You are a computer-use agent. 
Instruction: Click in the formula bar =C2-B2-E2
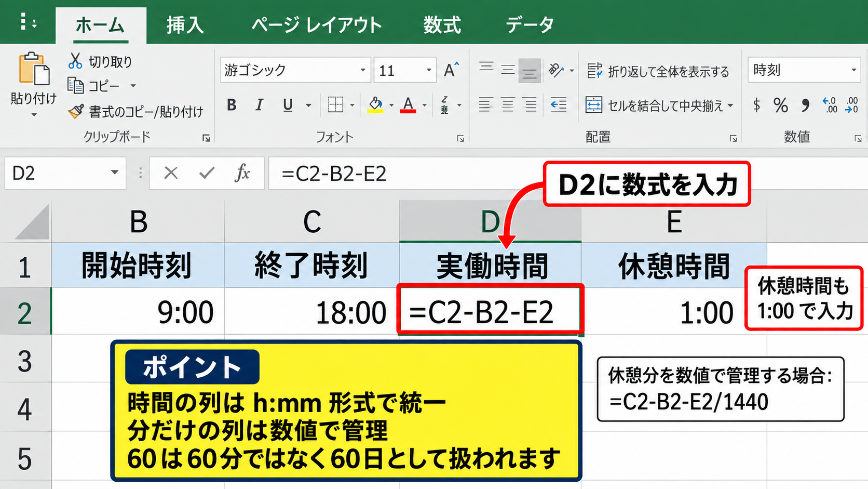(x=568, y=173)
